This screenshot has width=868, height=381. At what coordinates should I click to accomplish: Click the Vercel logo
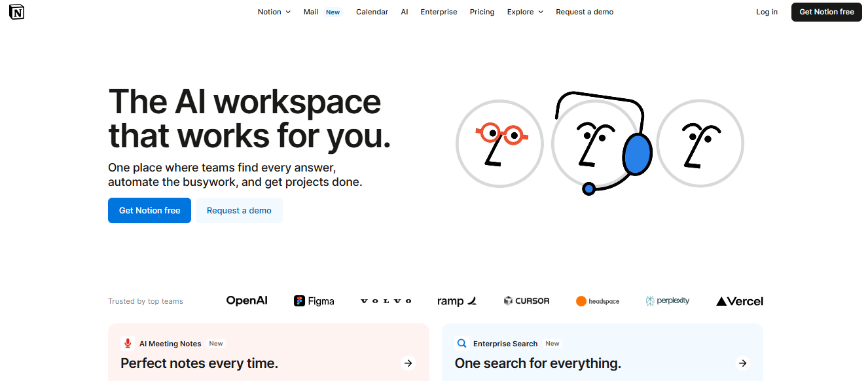point(740,301)
